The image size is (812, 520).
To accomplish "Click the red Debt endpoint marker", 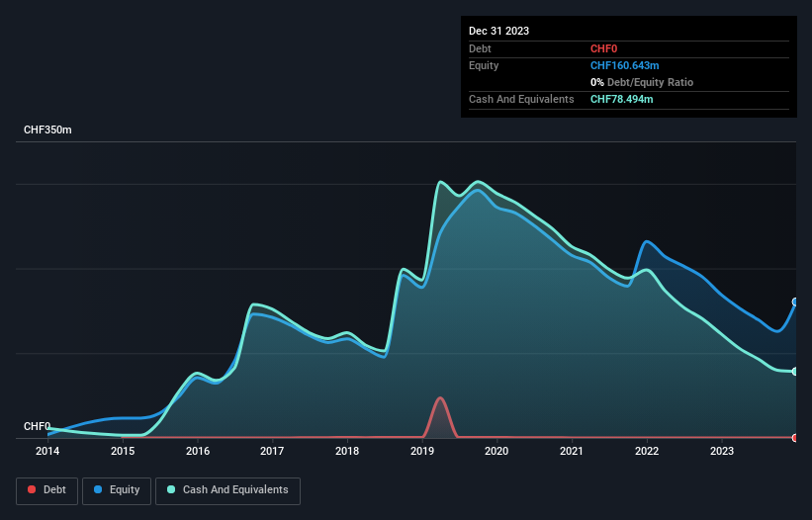I will 795,438.
